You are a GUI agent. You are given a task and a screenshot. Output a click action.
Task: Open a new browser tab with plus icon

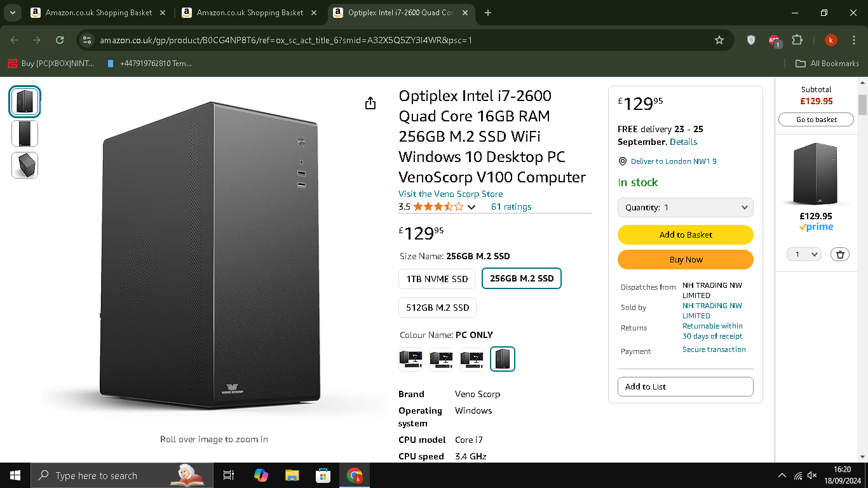tap(488, 13)
